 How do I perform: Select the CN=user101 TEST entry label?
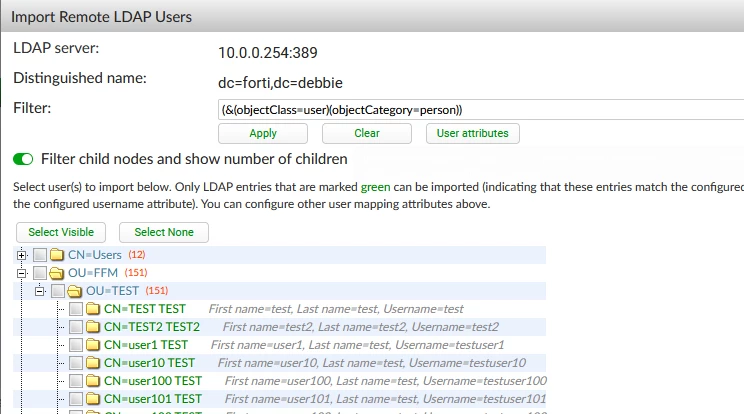pos(153,399)
